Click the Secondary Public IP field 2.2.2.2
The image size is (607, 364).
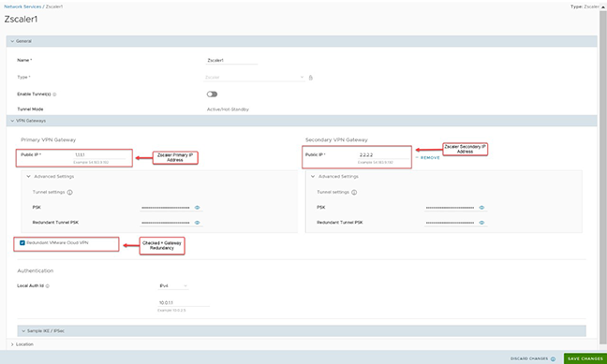pyautogui.click(x=383, y=154)
